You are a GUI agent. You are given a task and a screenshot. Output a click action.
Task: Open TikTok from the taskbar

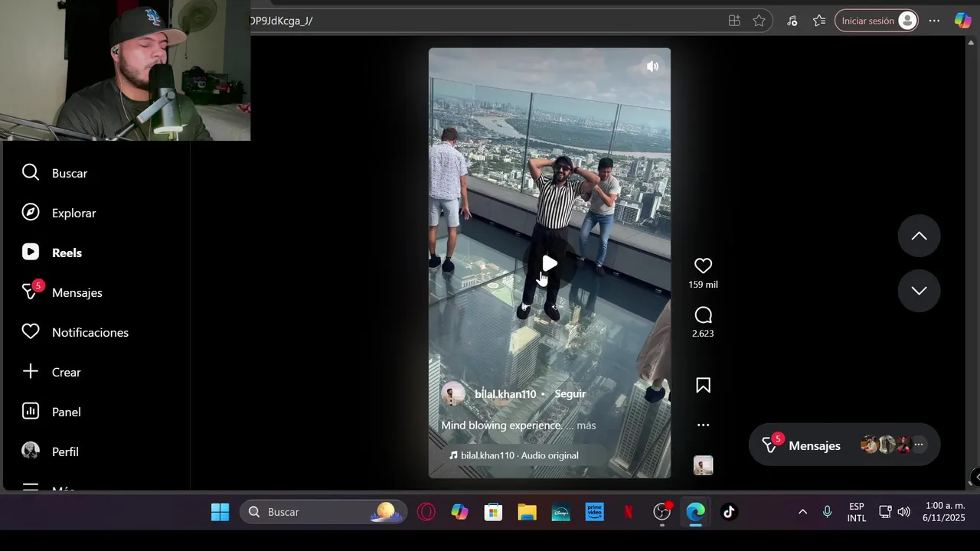pyautogui.click(x=729, y=512)
